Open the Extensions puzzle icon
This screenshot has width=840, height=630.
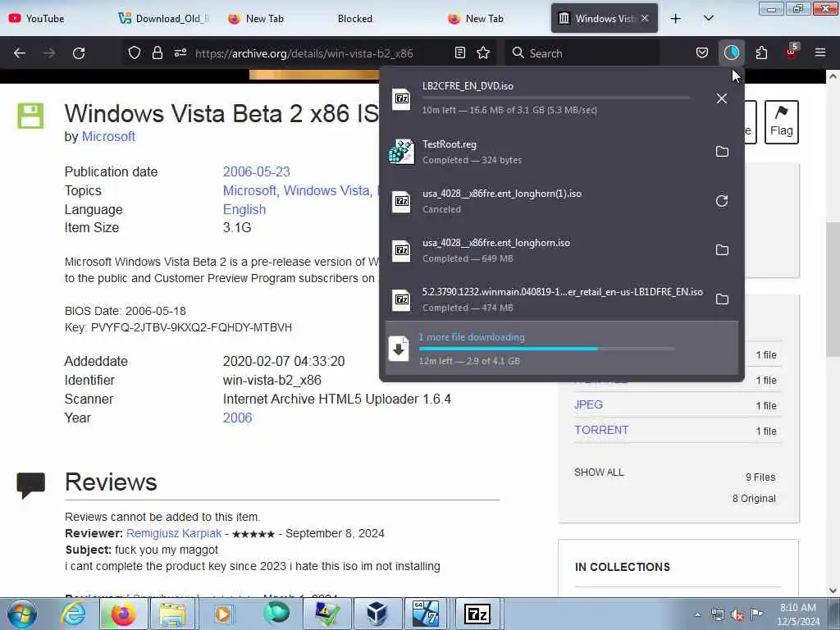click(761, 52)
